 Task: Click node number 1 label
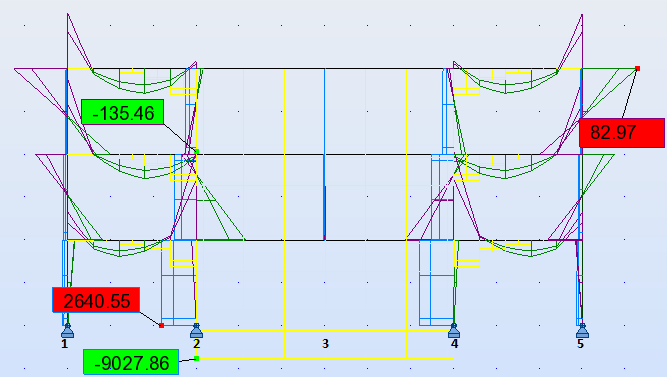[64, 344]
